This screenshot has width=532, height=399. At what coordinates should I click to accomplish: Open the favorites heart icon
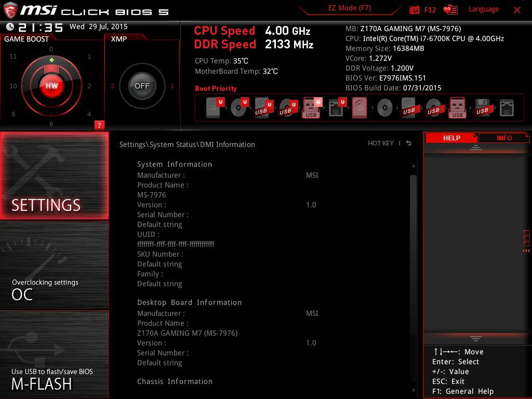(450, 10)
